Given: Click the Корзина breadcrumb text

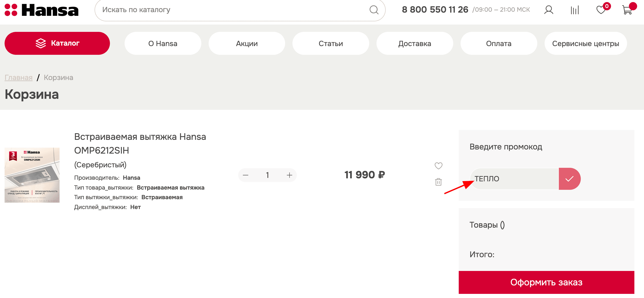Looking at the screenshot, I should (x=58, y=77).
